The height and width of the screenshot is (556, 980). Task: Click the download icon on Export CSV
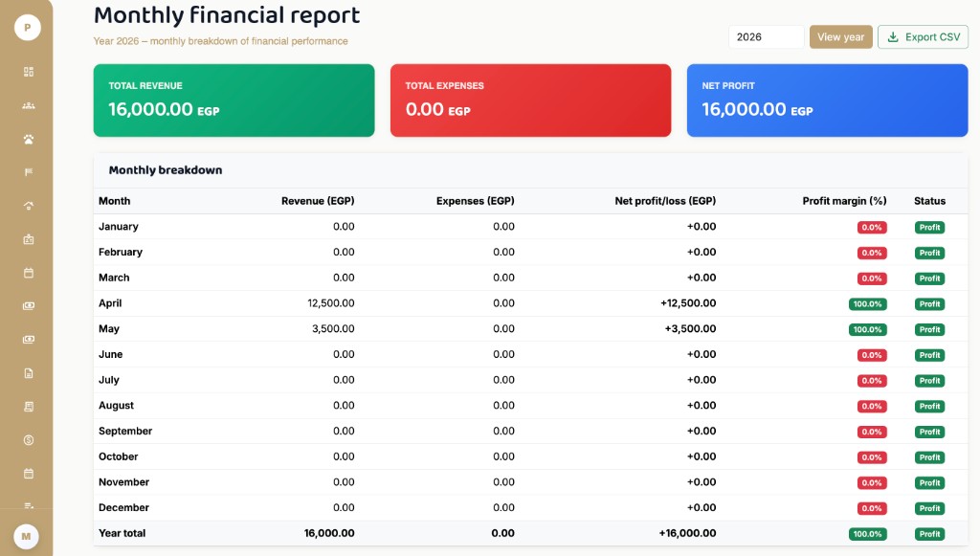(x=893, y=37)
